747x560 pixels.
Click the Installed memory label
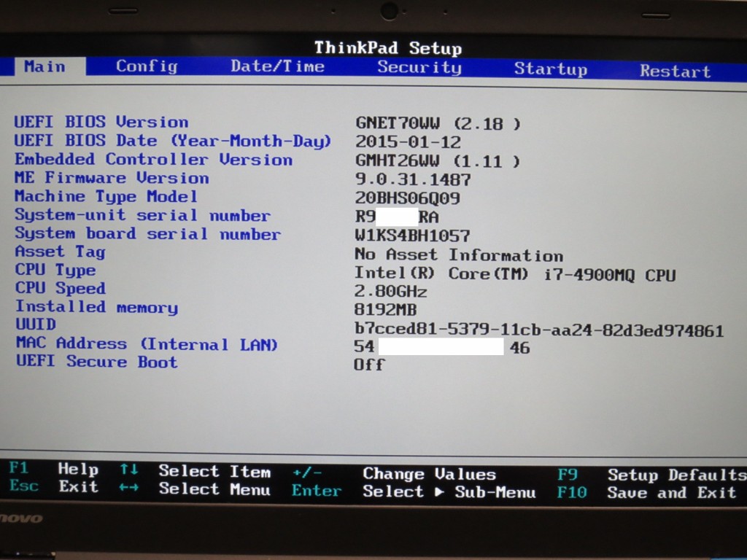(97, 307)
